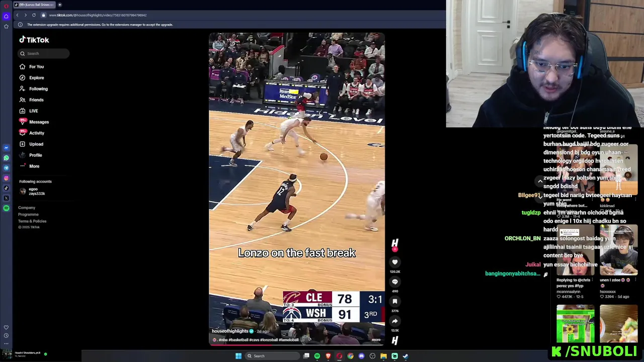Viewport: 644px width, 362px height.
Task: Open TikTok LIVE
Action: click(29, 111)
